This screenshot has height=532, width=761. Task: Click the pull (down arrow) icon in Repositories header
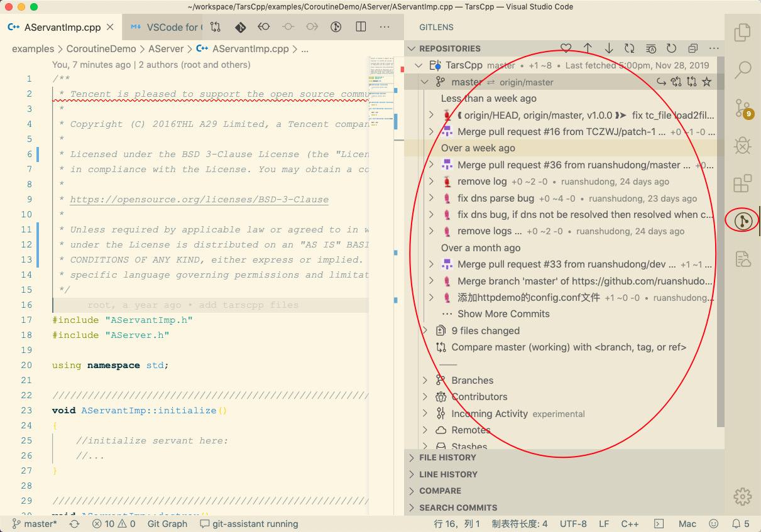(x=608, y=48)
